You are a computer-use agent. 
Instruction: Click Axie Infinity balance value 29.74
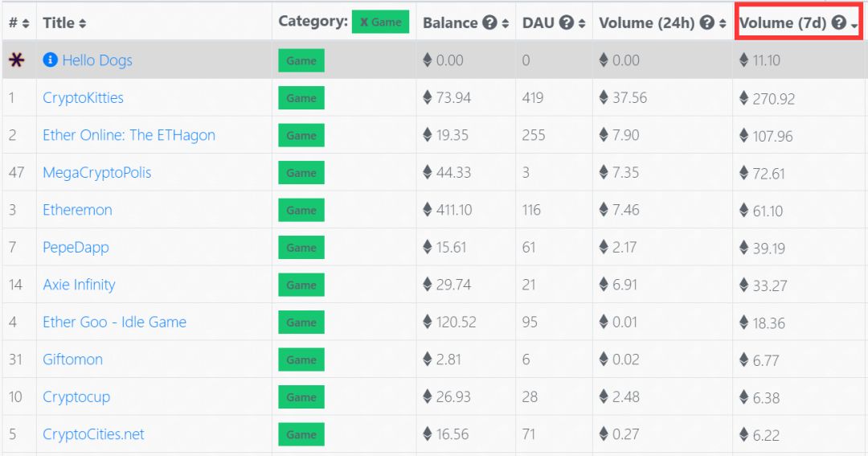453,284
